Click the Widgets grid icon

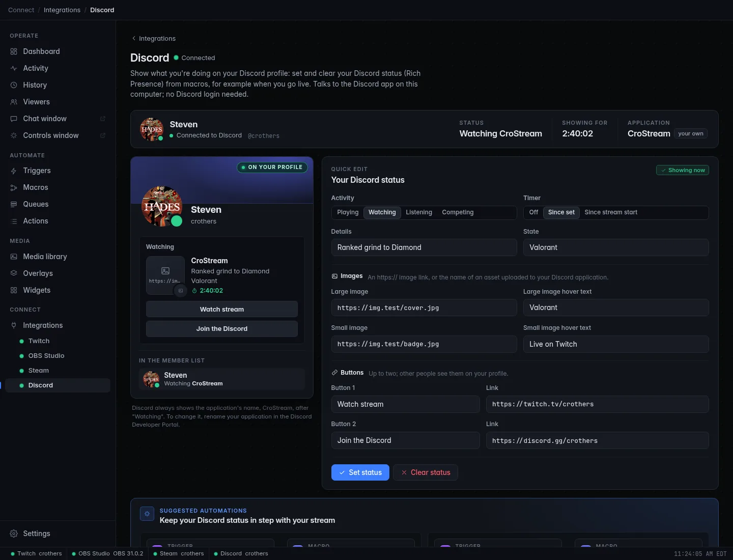pyautogui.click(x=14, y=290)
